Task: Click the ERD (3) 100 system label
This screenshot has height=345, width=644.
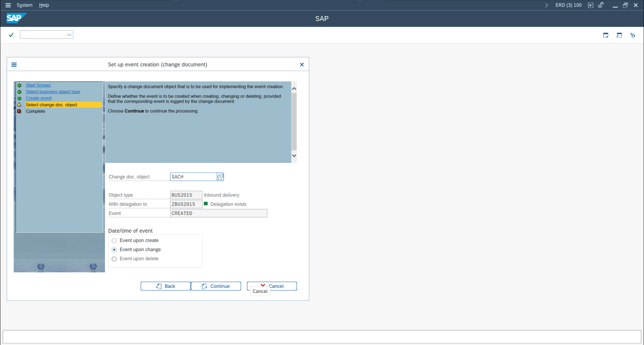Action: [x=569, y=5]
